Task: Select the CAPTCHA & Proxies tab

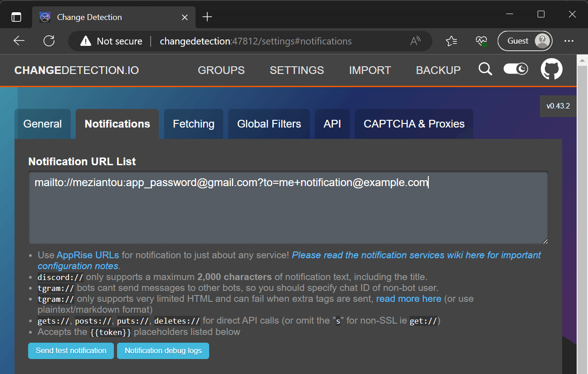Action: click(414, 124)
